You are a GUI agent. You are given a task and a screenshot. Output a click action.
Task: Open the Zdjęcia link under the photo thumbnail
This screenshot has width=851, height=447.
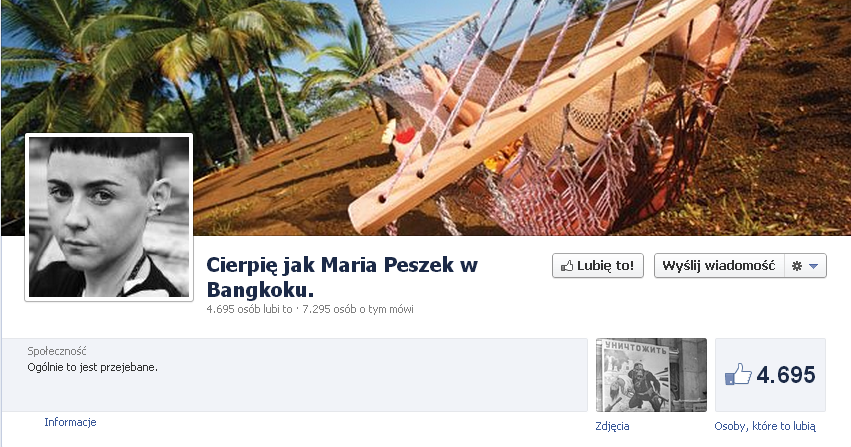click(x=612, y=426)
